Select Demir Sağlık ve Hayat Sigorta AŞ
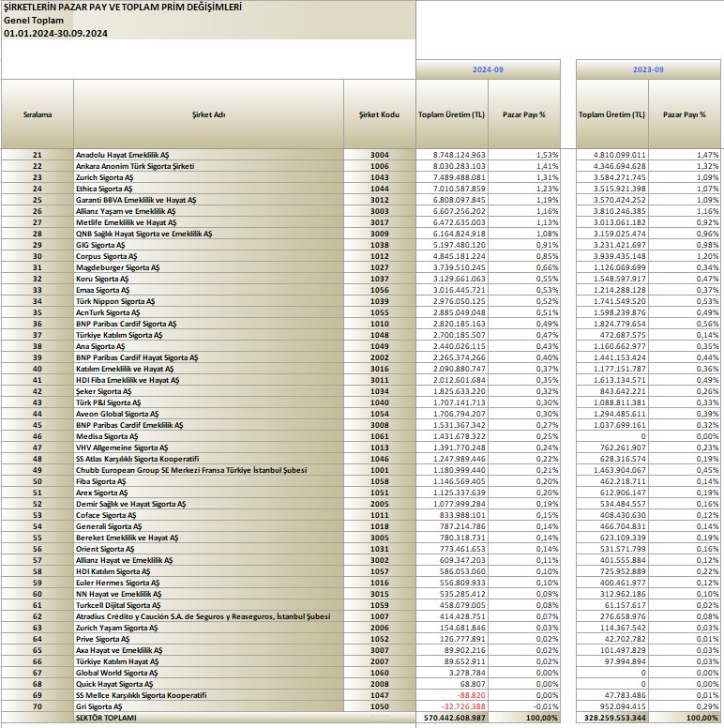724x728 pixels. pos(208,504)
